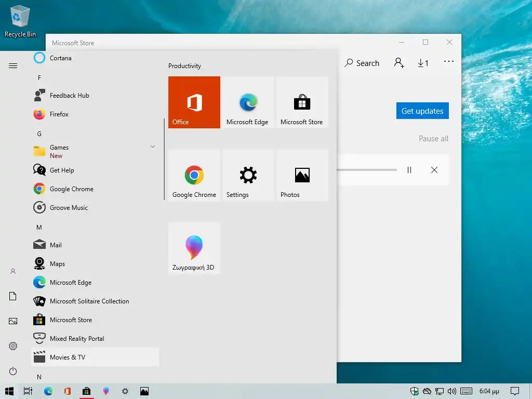Open downloads indicator in Store
The image size is (532, 399).
click(x=423, y=63)
